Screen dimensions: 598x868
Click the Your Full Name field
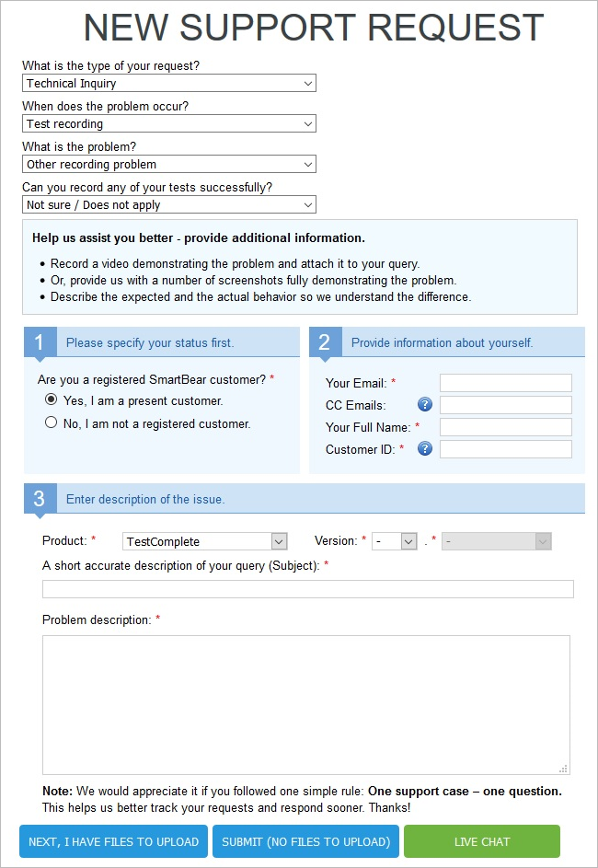point(506,427)
